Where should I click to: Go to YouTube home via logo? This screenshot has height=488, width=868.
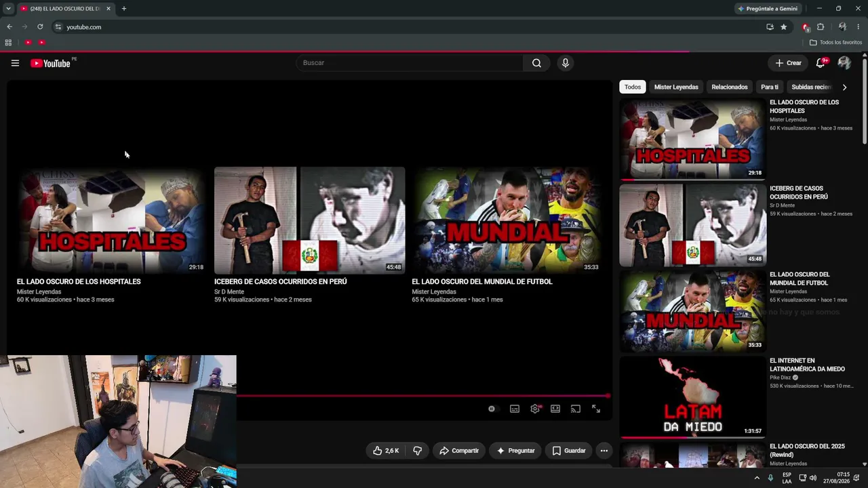coord(51,63)
